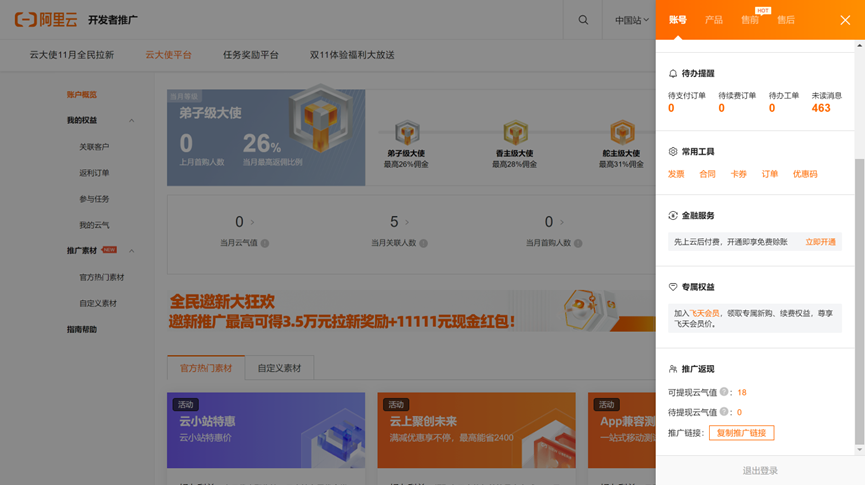The image size is (865, 485).
Task: Select the 自定义素材 tab
Action: point(279,368)
